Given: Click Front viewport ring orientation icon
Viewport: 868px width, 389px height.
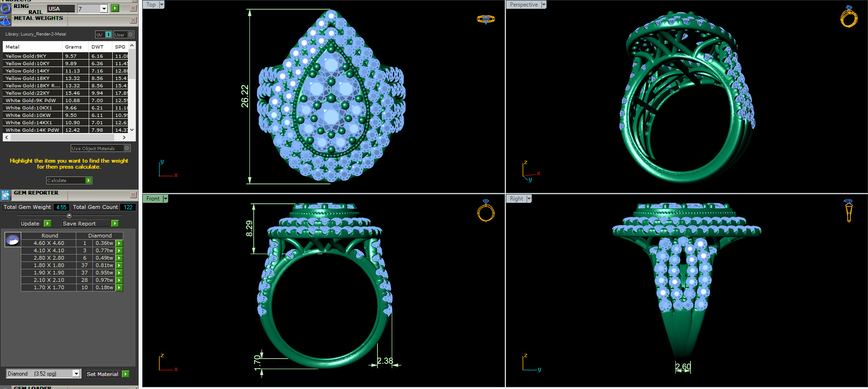Looking at the screenshot, I should (x=486, y=211).
